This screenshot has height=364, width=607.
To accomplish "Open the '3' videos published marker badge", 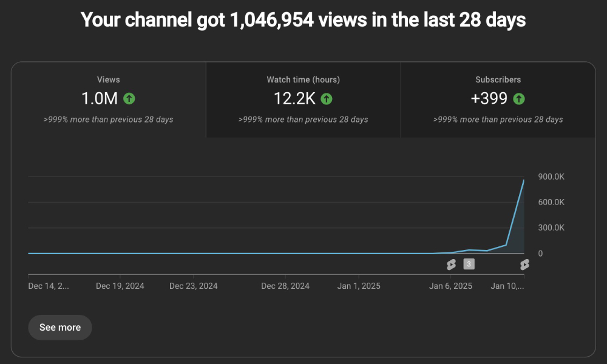I will [469, 264].
